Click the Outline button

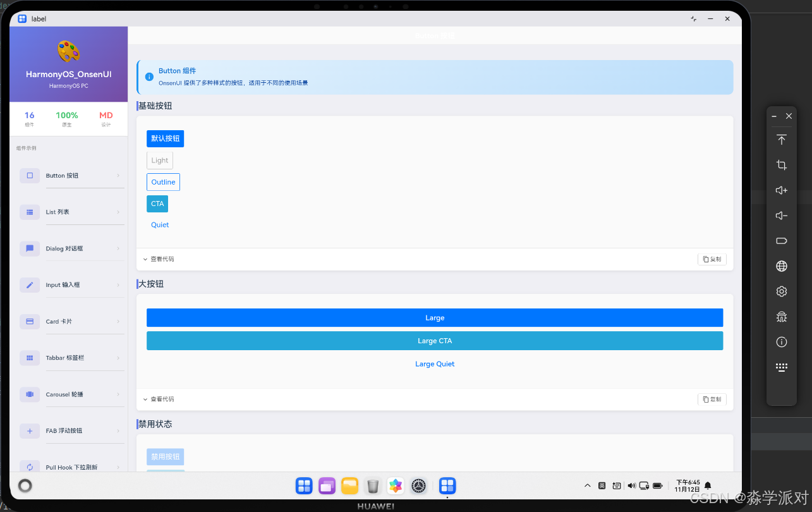(163, 182)
